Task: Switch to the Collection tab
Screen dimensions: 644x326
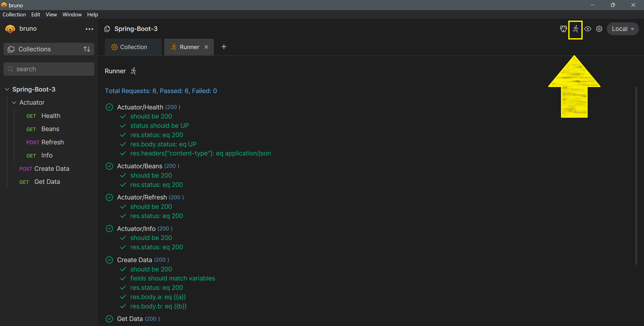Action: [133, 47]
